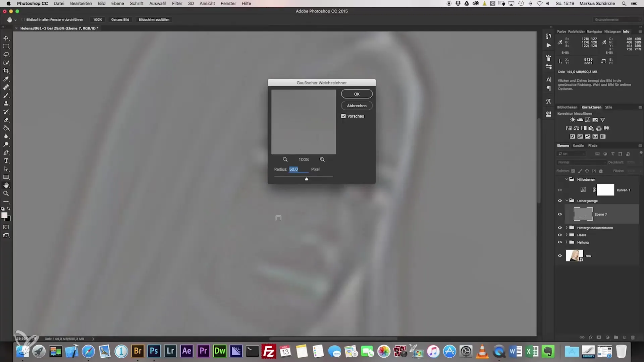Select the Lasso tool
Screen dimensions: 644x362
(x=6, y=54)
